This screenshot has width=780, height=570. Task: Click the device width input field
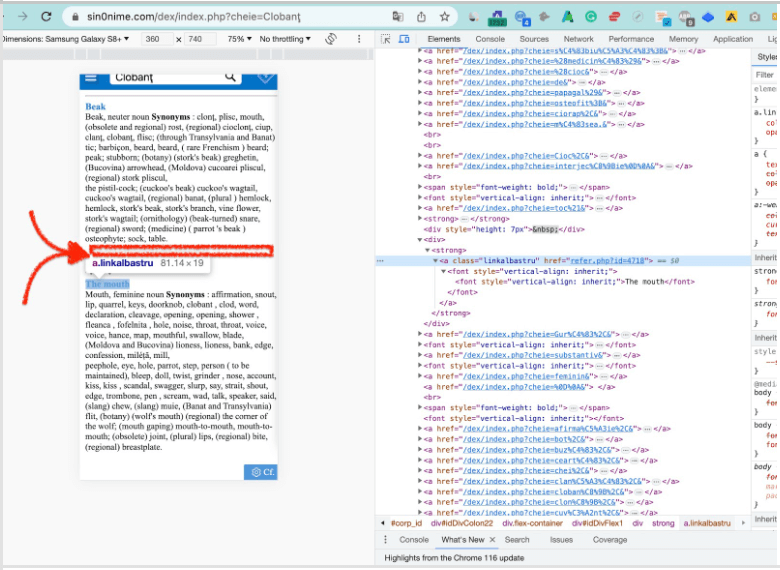pos(153,39)
